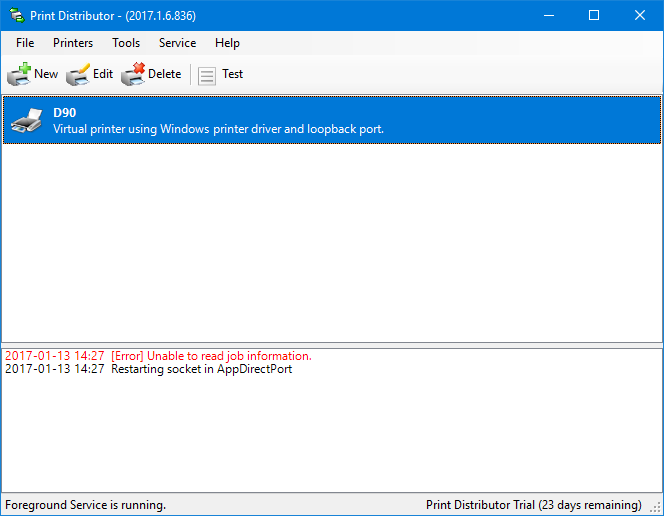Open the Printers menu
This screenshot has height=516, width=664.
pos(73,43)
